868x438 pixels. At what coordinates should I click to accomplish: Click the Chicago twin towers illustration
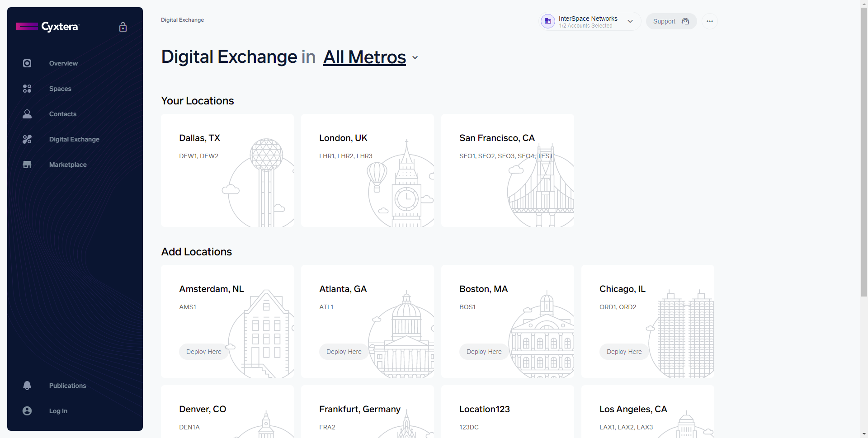(x=681, y=334)
